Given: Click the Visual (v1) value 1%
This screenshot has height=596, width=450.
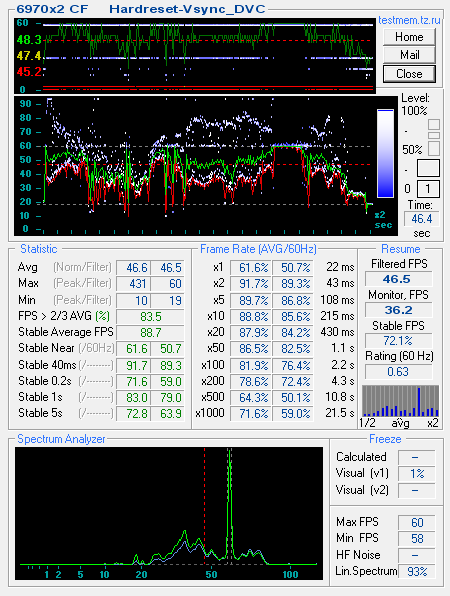Looking at the screenshot, I should tap(416, 474).
